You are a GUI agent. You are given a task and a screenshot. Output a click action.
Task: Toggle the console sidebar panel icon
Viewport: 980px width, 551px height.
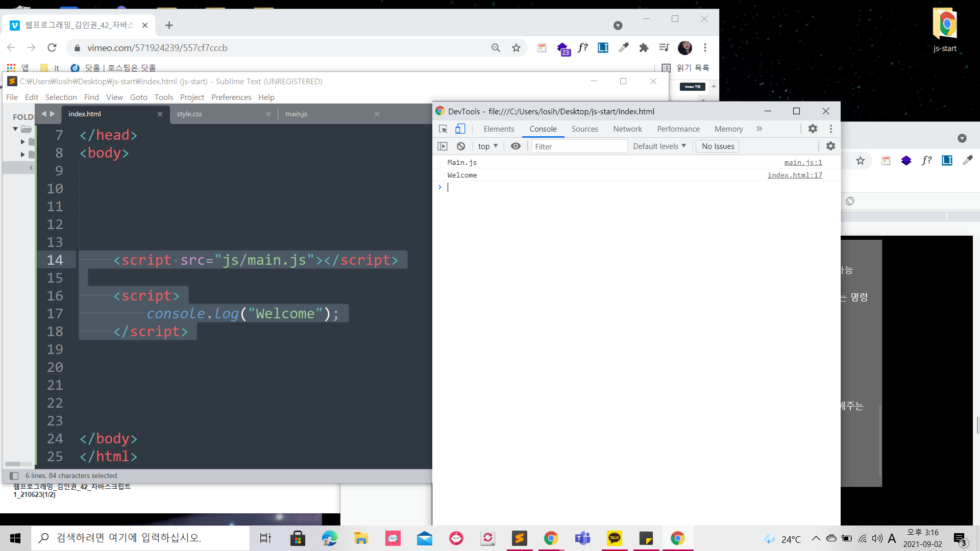pos(443,146)
